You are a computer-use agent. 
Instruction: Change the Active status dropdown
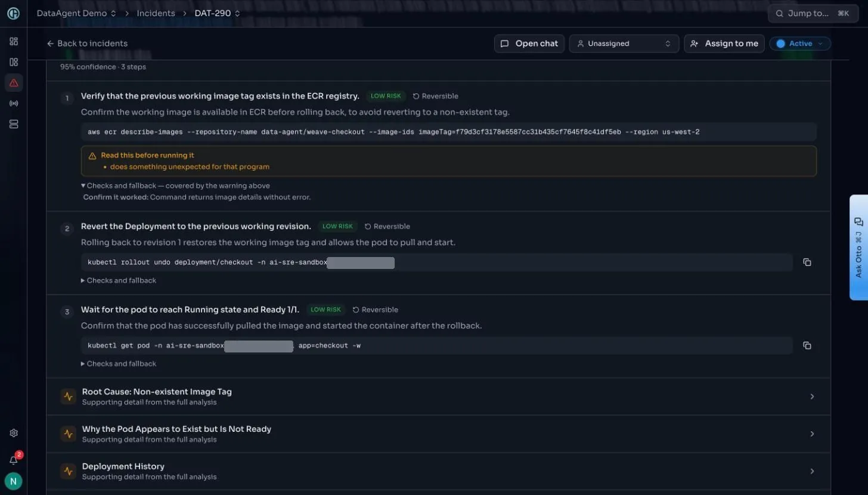(x=800, y=44)
